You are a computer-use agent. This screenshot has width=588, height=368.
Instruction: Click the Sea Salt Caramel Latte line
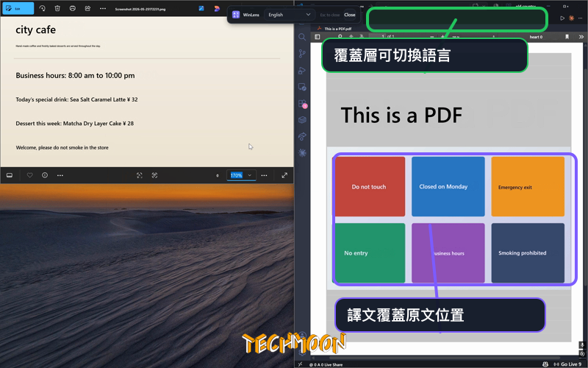[76, 99]
